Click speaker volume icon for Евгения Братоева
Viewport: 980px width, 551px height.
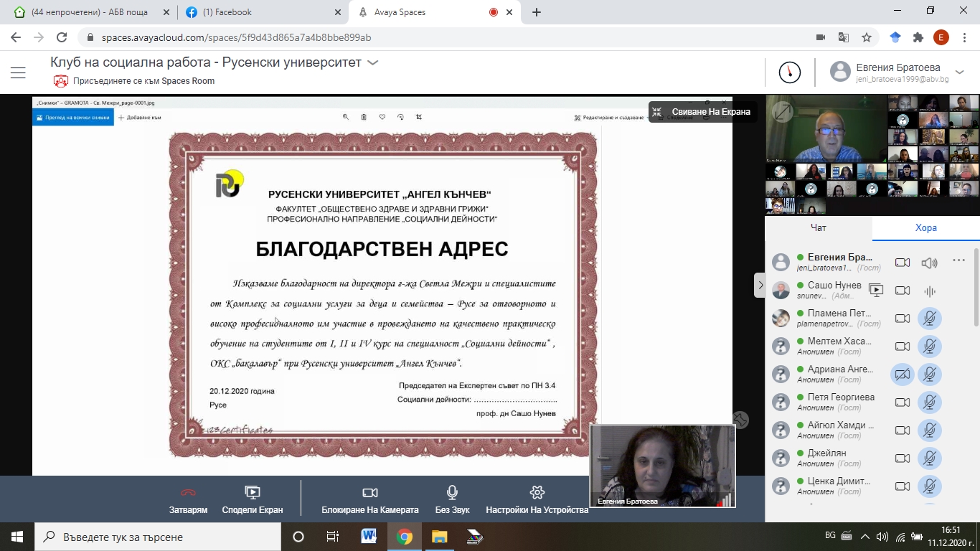(x=929, y=263)
